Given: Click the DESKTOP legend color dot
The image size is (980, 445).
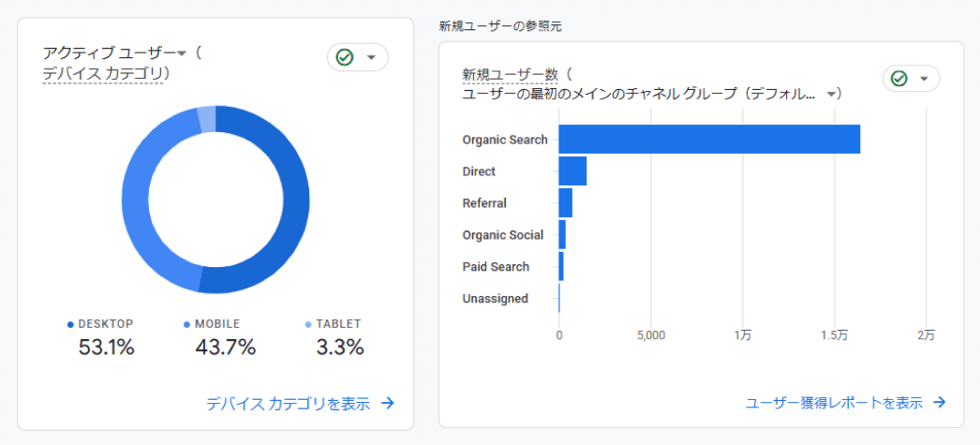Looking at the screenshot, I should click(70, 324).
